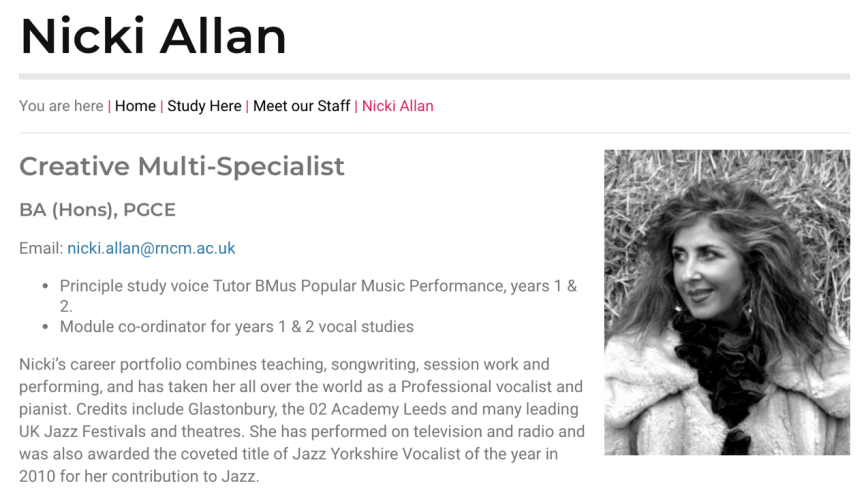Click bullet marker of Principle study voice item
The width and height of the screenshot is (866, 490).
pos(45,286)
